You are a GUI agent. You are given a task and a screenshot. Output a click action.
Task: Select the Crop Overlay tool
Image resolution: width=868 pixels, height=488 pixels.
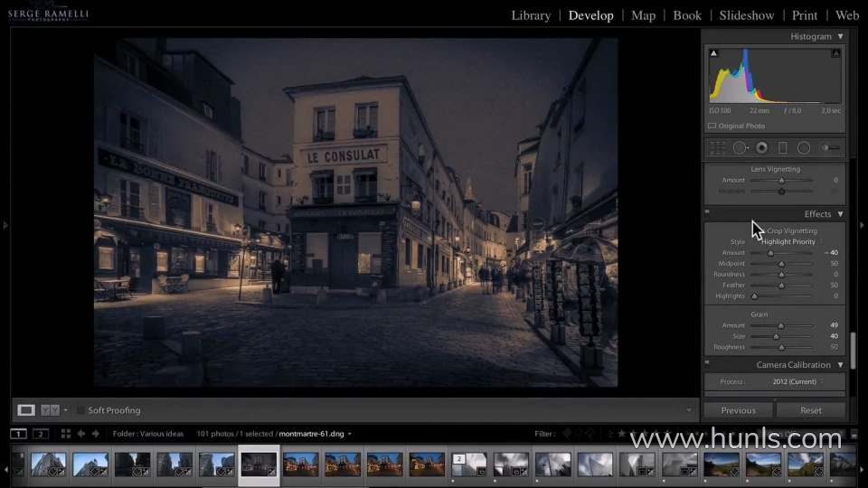(717, 147)
